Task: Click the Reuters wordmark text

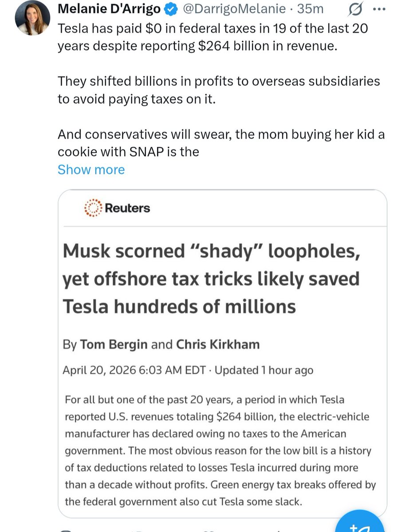Action: coord(127,208)
